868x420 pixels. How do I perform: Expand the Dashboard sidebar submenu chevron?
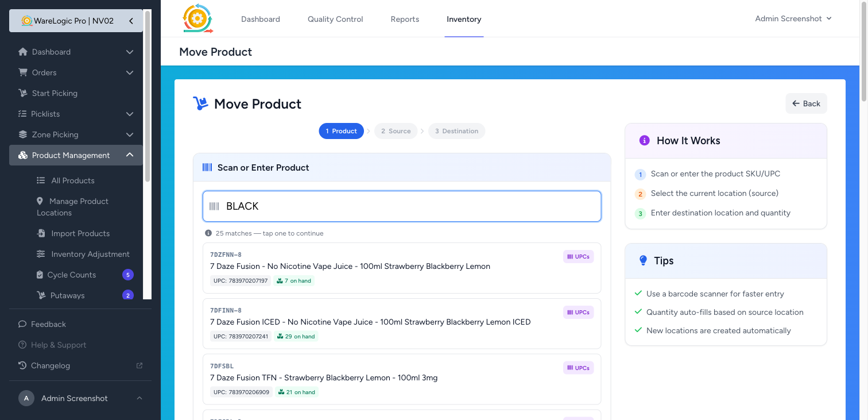coord(130,52)
